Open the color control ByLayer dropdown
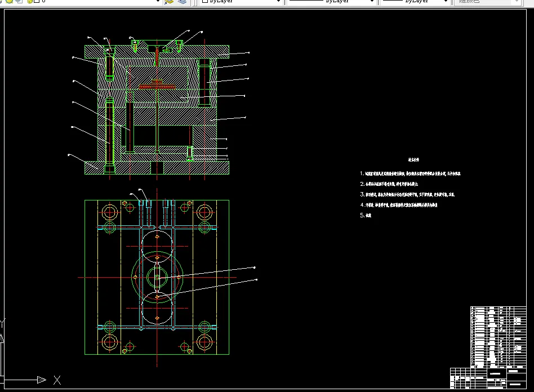This screenshot has height=392, width=534. [x=241, y=1]
